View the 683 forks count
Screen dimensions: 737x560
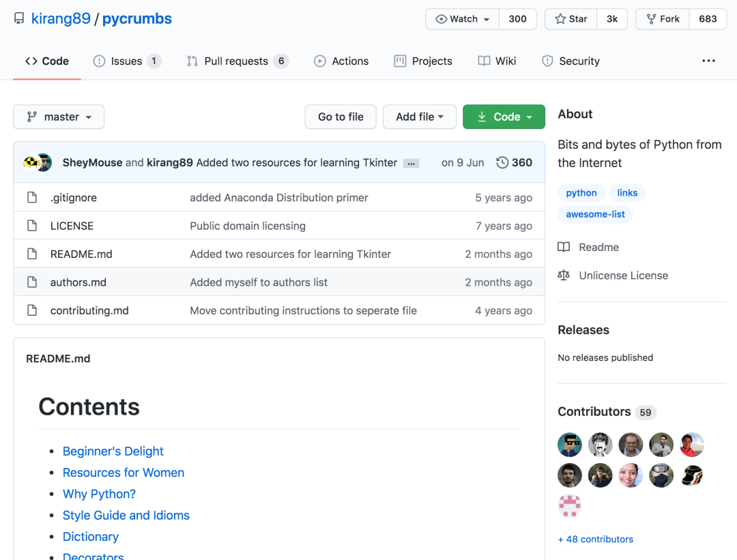pos(708,19)
